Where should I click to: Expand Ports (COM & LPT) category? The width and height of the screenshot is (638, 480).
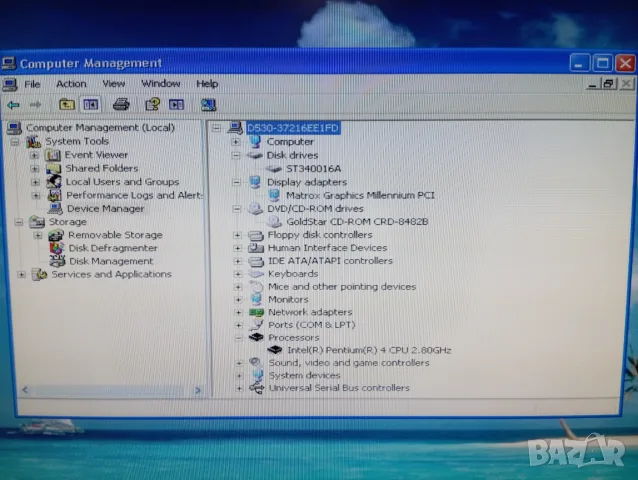pyautogui.click(x=239, y=325)
